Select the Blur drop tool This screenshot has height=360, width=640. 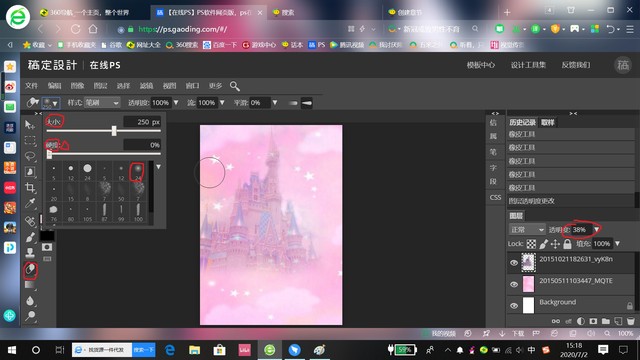pos(30,301)
